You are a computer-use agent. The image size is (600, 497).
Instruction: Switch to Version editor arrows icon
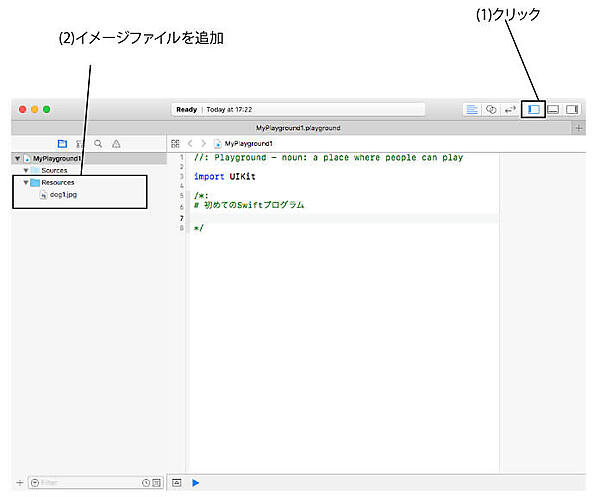tap(510, 109)
